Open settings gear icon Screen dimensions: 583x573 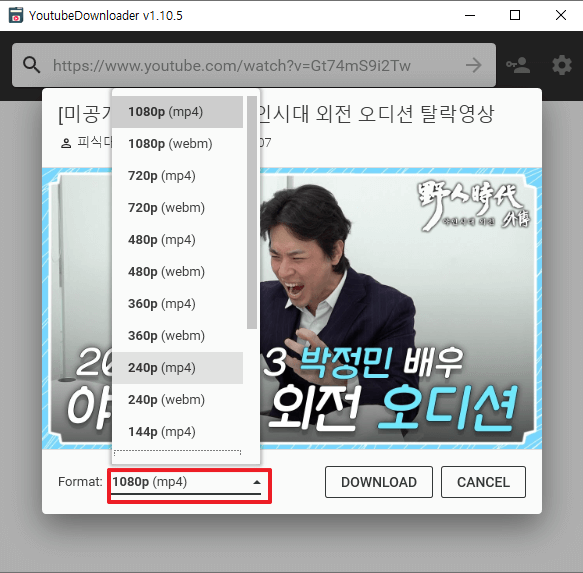coord(562,65)
